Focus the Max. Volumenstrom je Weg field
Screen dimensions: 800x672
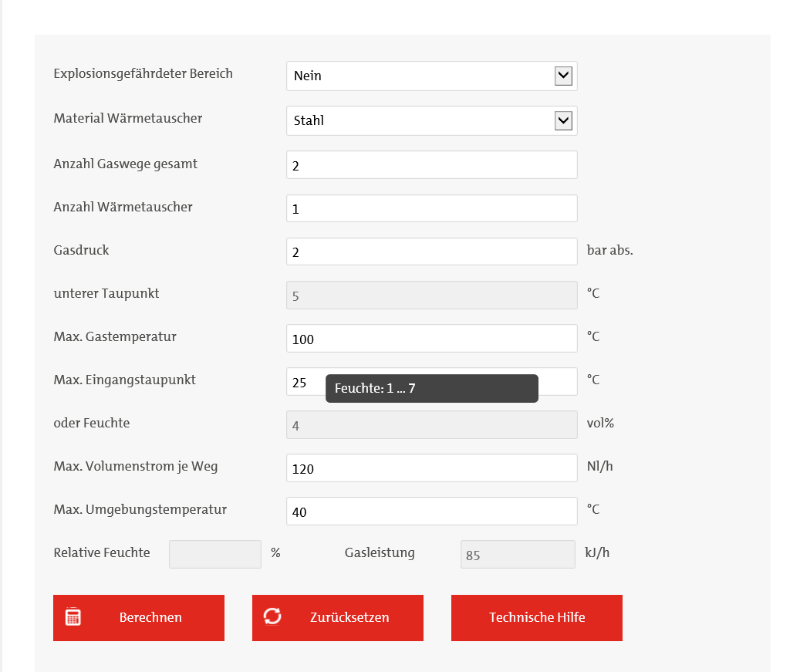pos(431,468)
